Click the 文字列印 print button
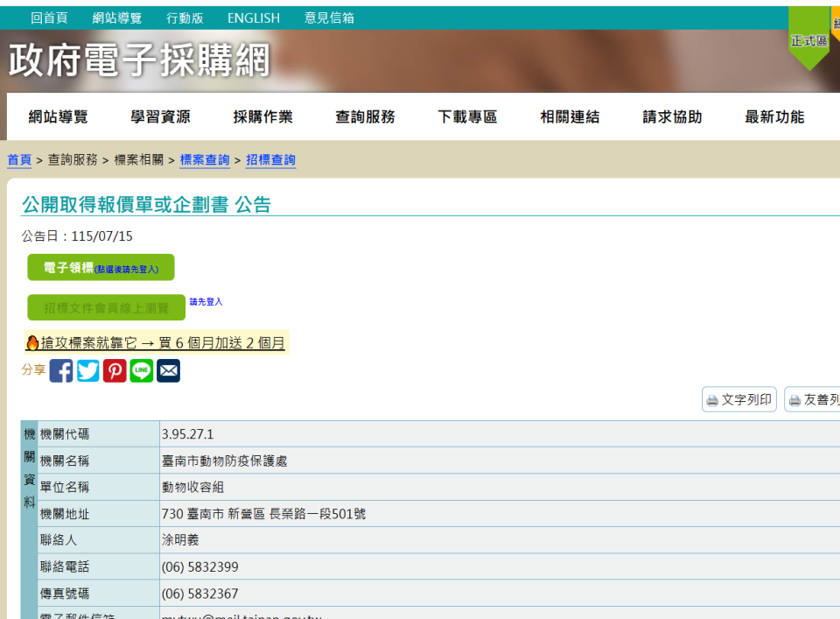The width and height of the screenshot is (840, 619). coord(739,400)
